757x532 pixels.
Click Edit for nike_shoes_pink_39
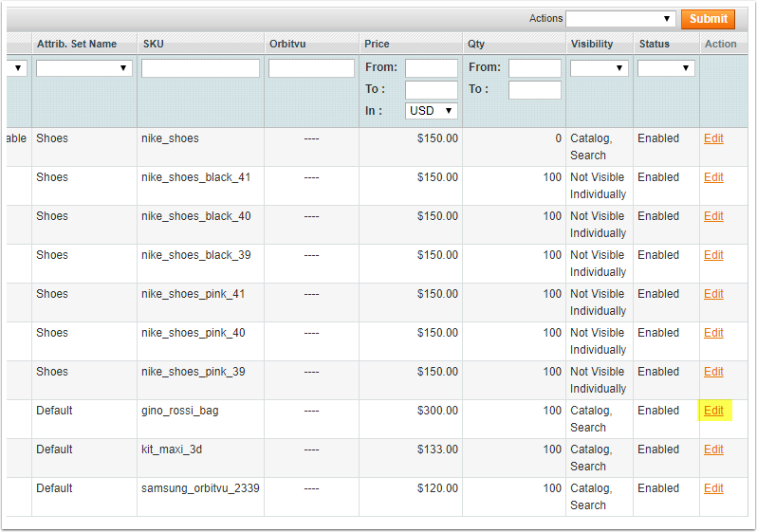[713, 372]
